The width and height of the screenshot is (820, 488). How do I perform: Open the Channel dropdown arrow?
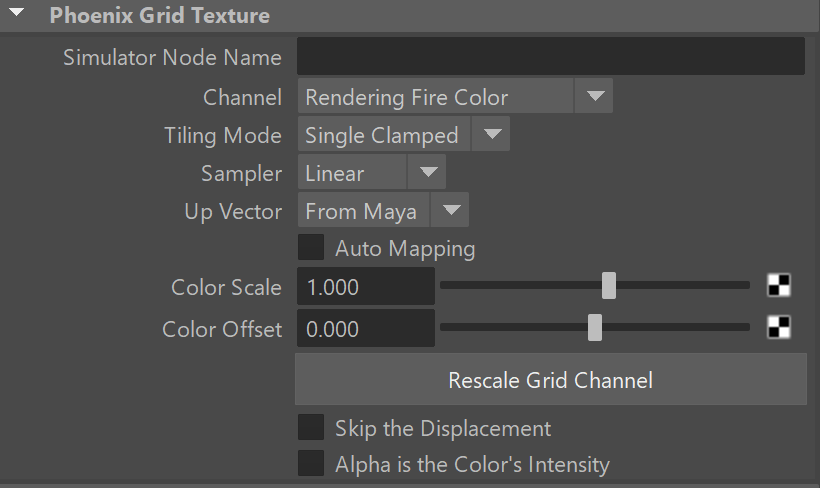[x=594, y=96]
